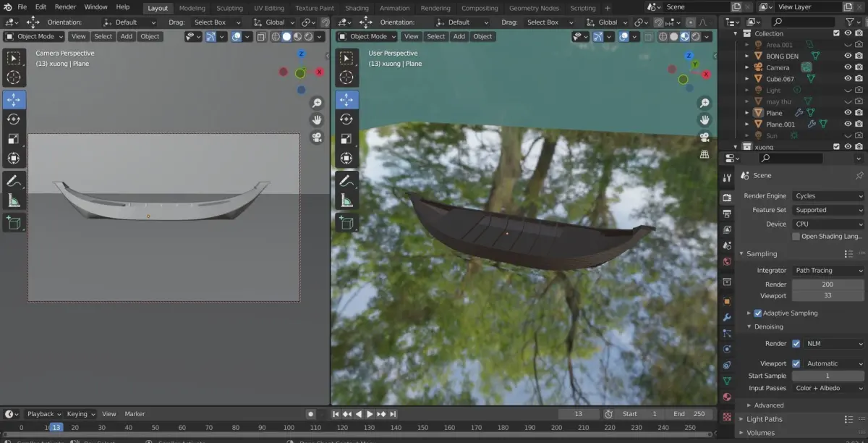Toggle Camera visibility eye icon
Screen dimensions: 868x443
click(x=848, y=67)
